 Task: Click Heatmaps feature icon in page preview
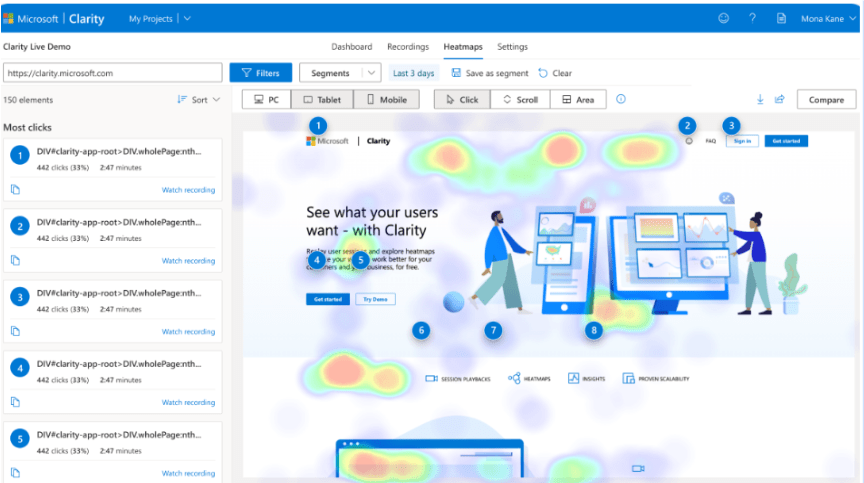tap(514, 378)
